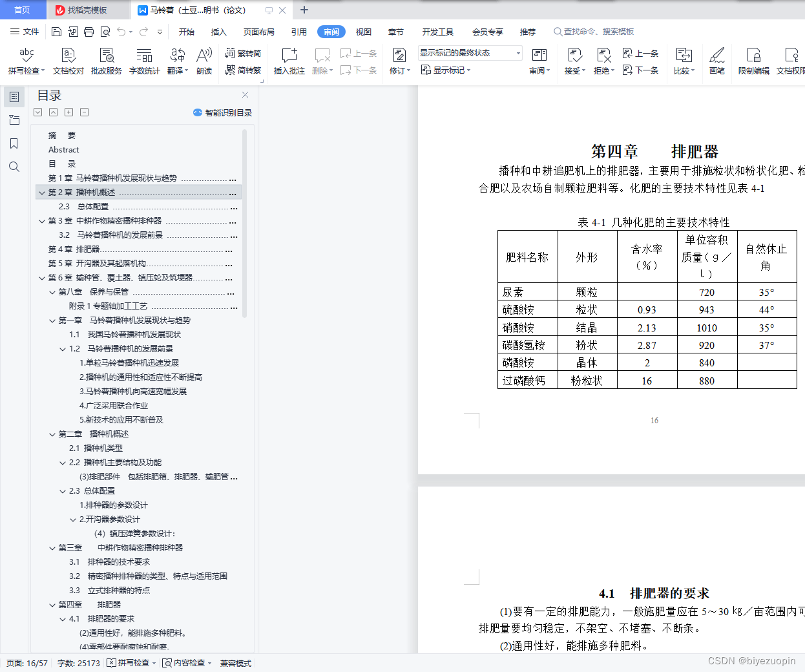The image size is (805, 672).
Task: Convert text with 繁转简
Action: point(243,53)
